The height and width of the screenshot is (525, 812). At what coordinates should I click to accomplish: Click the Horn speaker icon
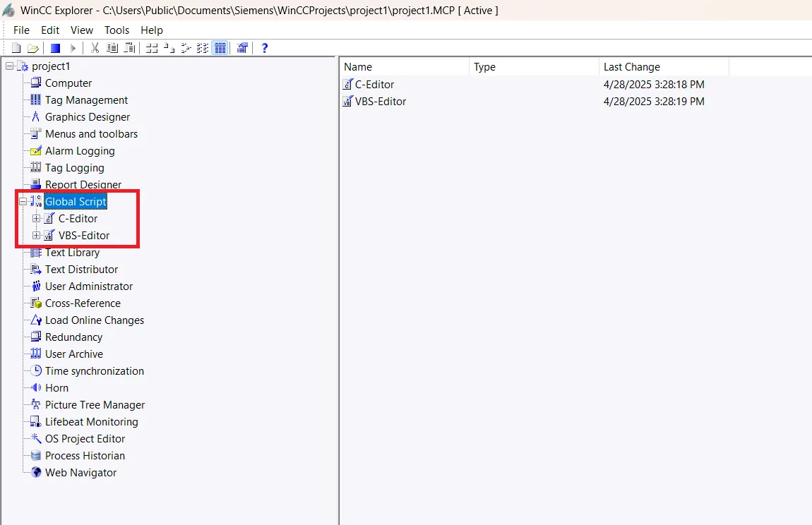coord(36,388)
